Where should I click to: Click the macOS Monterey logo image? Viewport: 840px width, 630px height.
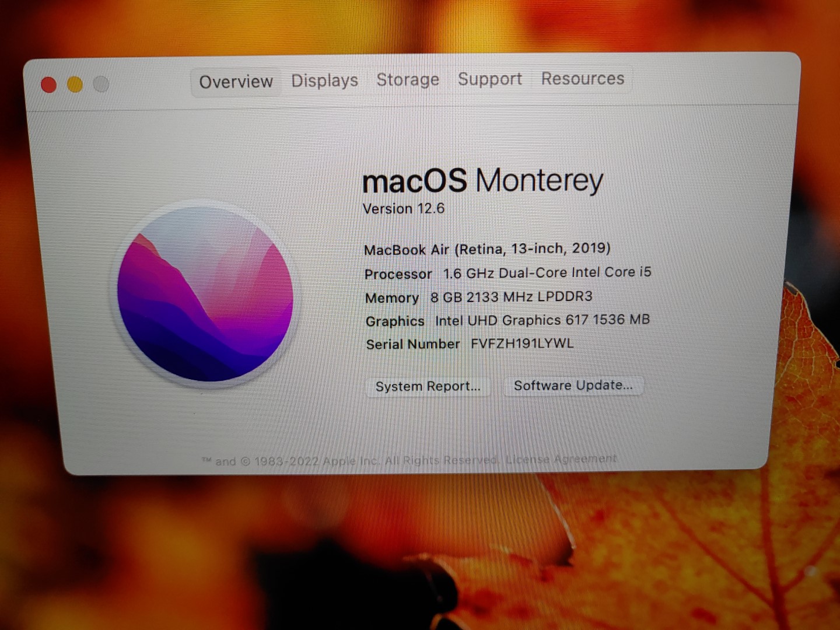(x=205, y=294)
